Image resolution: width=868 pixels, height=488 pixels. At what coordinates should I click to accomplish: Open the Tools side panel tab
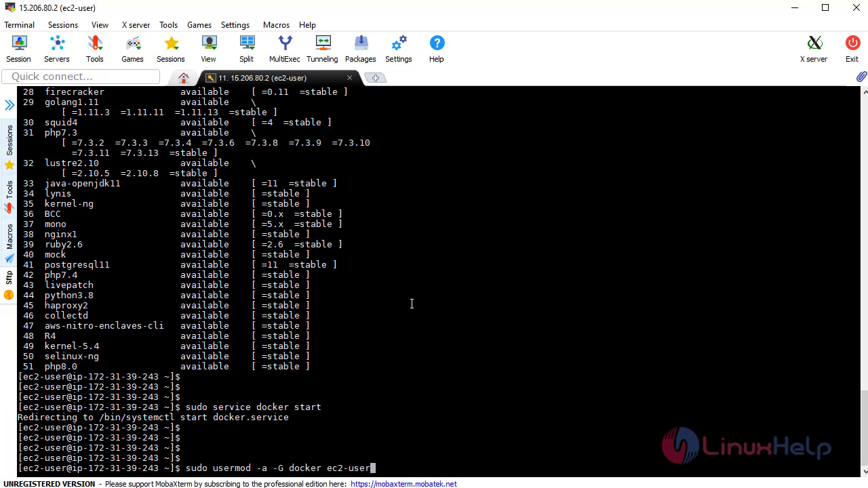[x=9, y=197]
